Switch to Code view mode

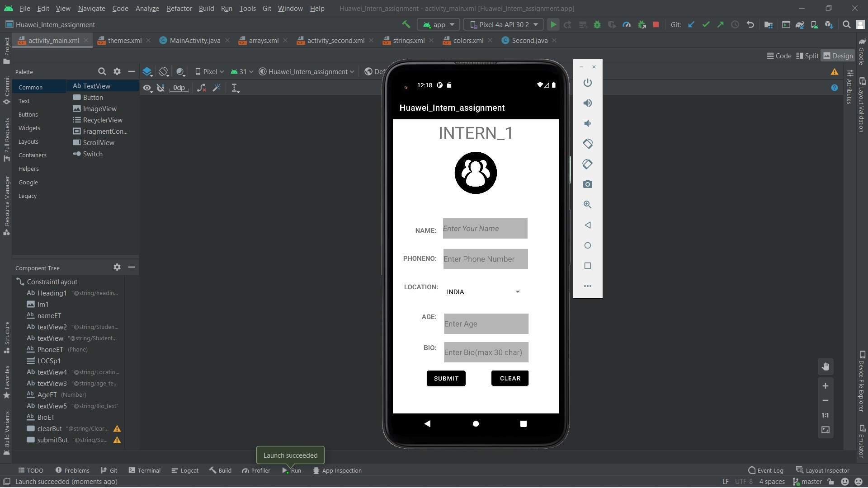coord(779,56)
